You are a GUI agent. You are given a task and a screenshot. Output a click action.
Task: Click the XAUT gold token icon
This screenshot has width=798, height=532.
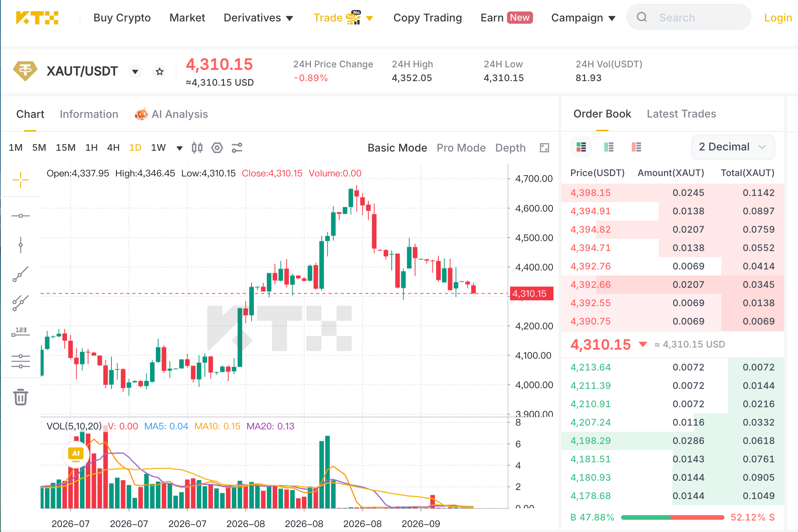point(25,71)
